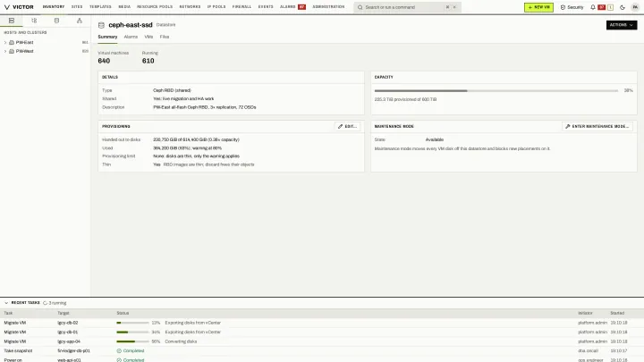This screenshot has width=644, height=362.
Task: Click the Edit provisioning button
Action: (x=347, y=126)
